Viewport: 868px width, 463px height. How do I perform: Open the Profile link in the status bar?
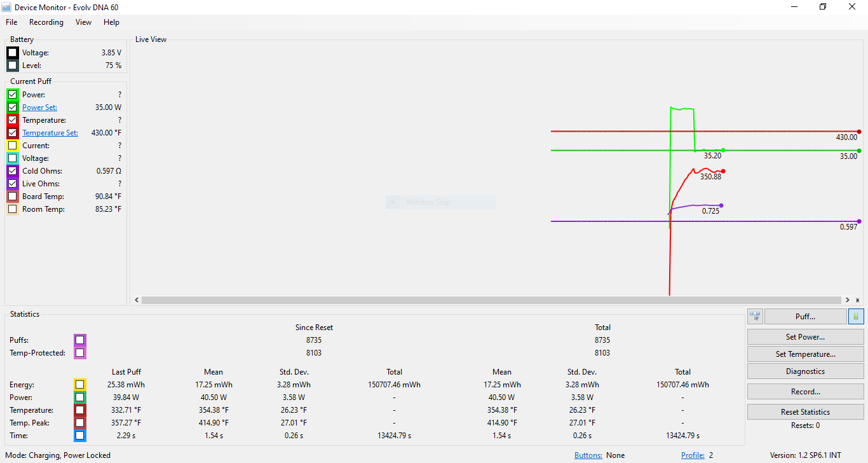point(693,455)
